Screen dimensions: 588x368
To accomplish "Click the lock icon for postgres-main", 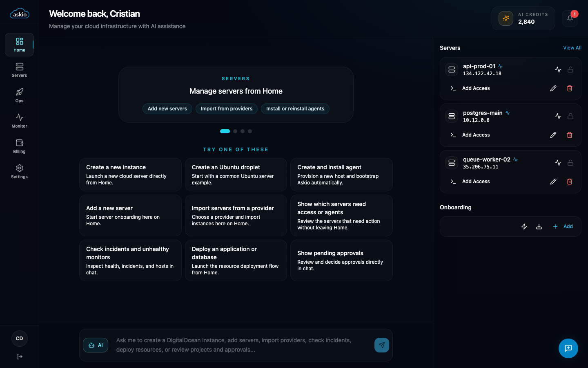I will tap(570, 116).
